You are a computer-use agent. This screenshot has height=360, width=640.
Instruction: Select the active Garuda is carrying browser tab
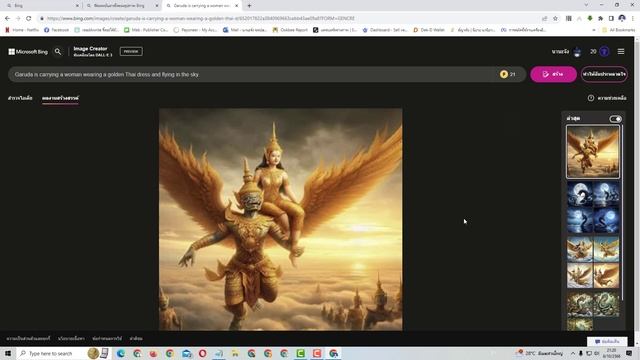[x=202, y=6]
